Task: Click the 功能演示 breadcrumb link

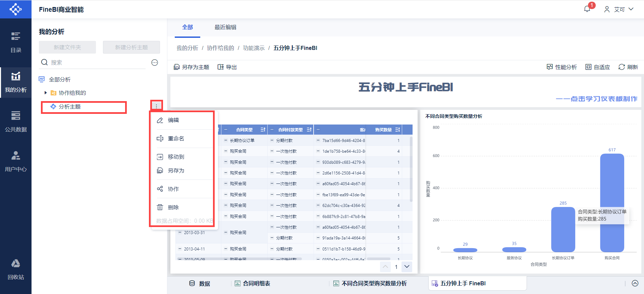Action: pos(254,48)
